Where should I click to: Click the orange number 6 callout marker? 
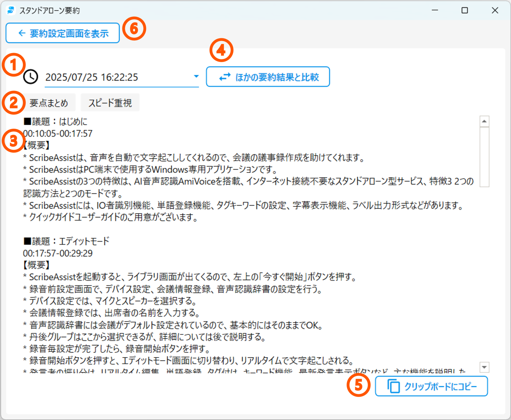tap(134, 29)
